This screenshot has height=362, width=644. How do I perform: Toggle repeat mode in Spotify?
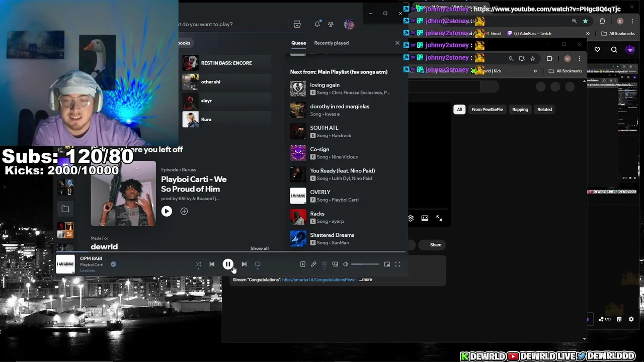click(258, 264)
